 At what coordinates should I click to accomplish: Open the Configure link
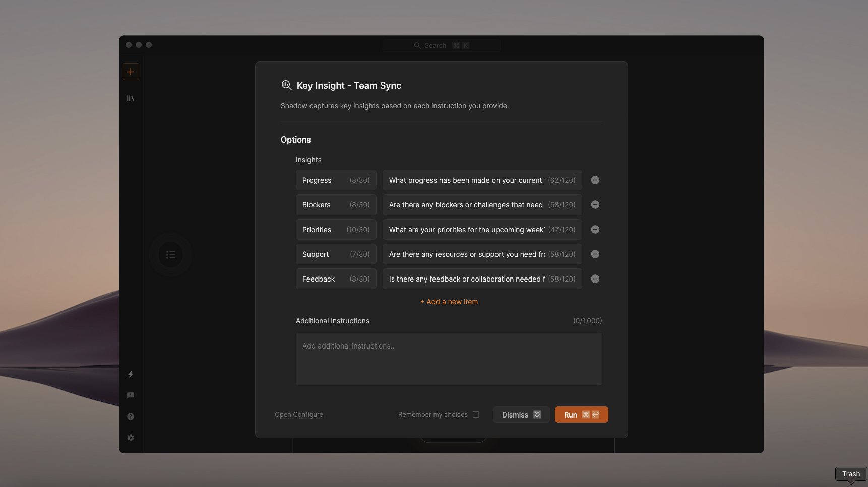299,414
